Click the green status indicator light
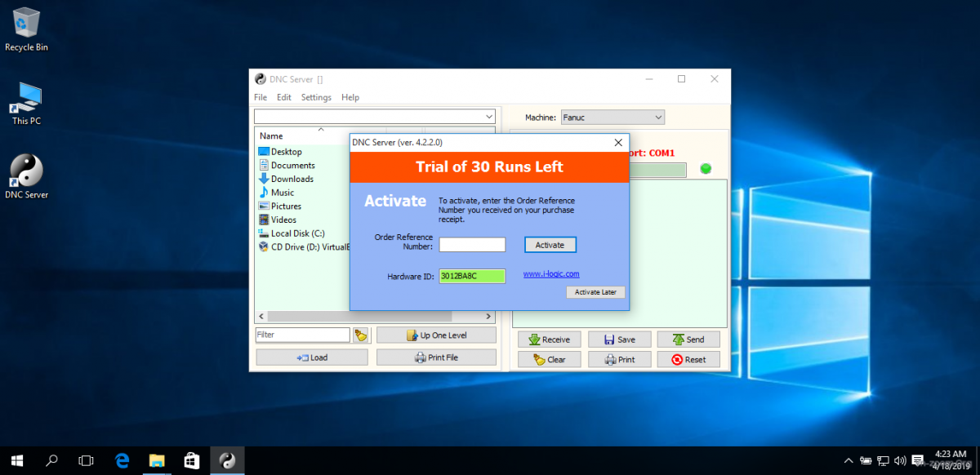This screenshot has height=475, width=980. [706, 169]
